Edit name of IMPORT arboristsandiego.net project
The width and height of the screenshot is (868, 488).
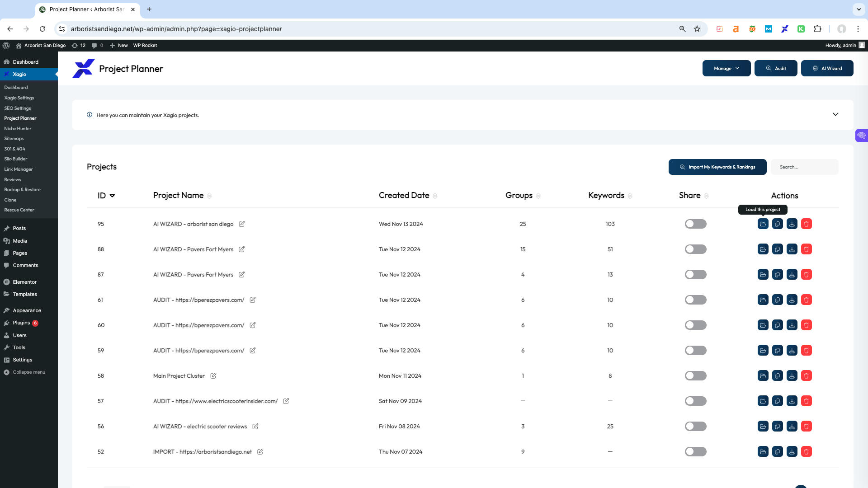pos(260,451)
